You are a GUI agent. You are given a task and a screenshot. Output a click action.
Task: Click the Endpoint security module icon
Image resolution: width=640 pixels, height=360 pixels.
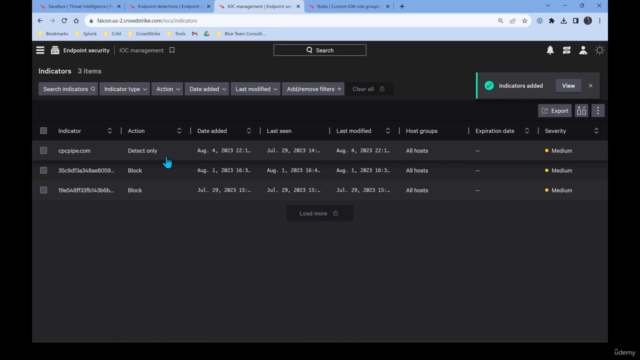55,50
